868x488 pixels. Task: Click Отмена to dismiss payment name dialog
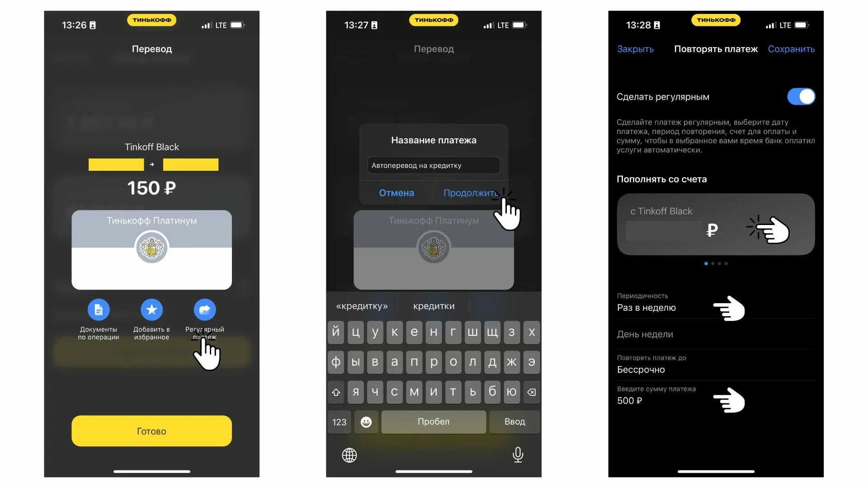[x=396, y=192]
